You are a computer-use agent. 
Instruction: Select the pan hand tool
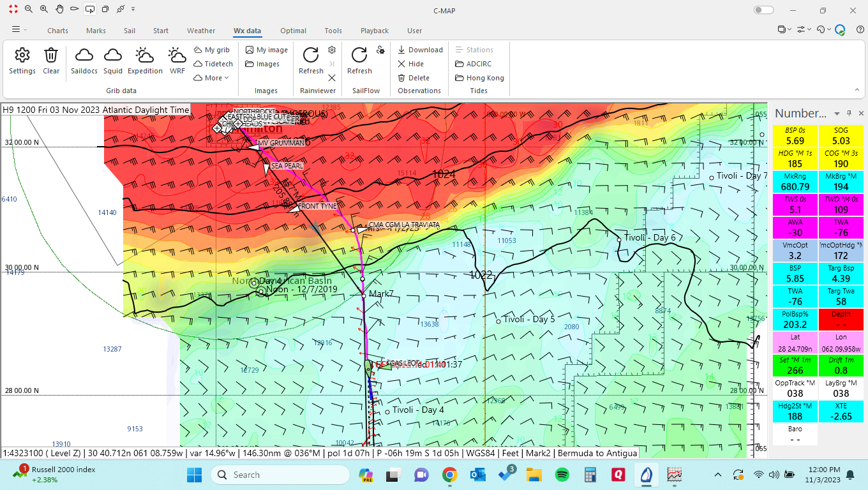point(59,10)
